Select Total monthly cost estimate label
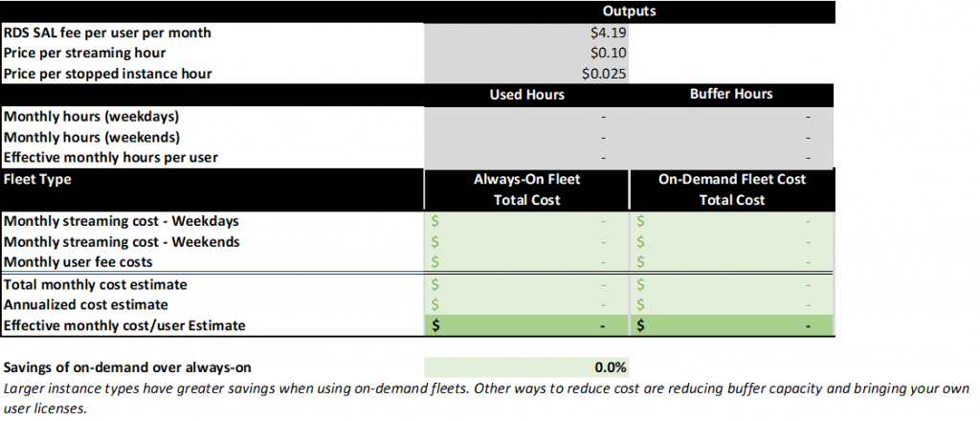Screen dimensions: 980x421 pyautogui.click(x=95, y=285)
